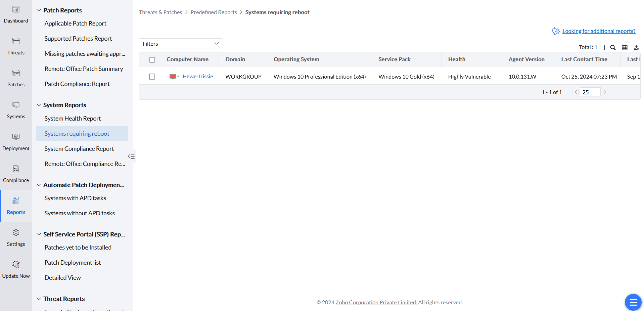644x311 pixels.
Task: Collapse the Patch Reports group
Action: (39, 10)
